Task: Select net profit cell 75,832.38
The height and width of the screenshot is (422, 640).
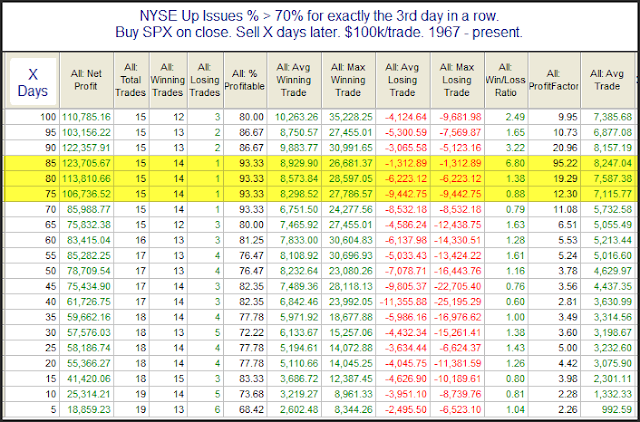Action: 88,225
